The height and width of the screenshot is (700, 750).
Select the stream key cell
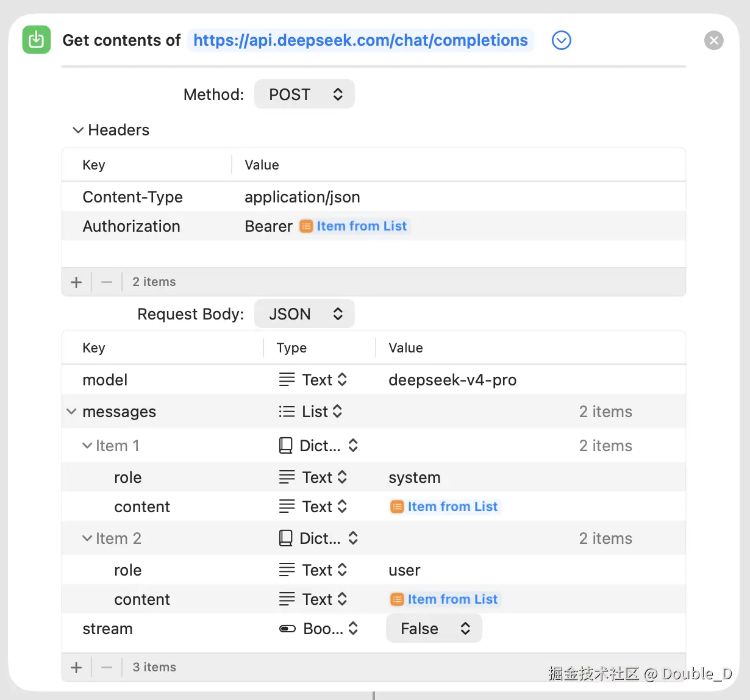click(107, 629)
